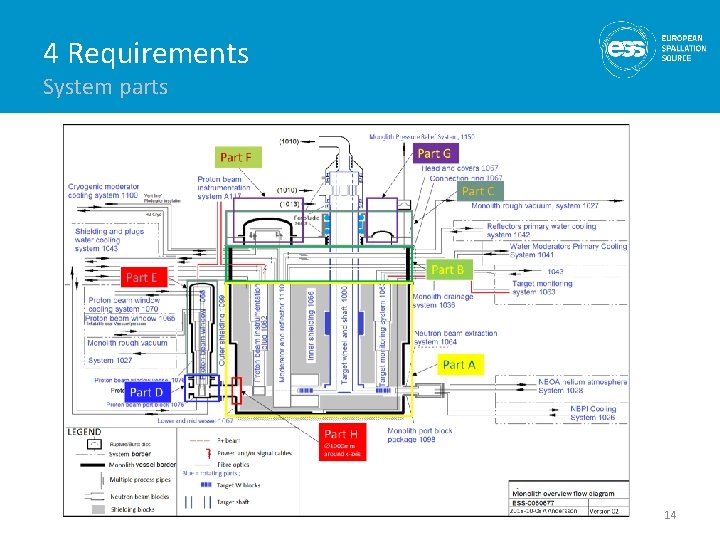
Task: Click 'Monolith port block package 1069' label
Action: [420, 435]
